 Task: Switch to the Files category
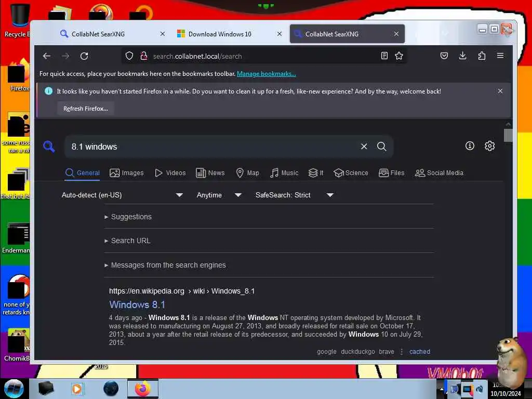click(x=392, y=173)
